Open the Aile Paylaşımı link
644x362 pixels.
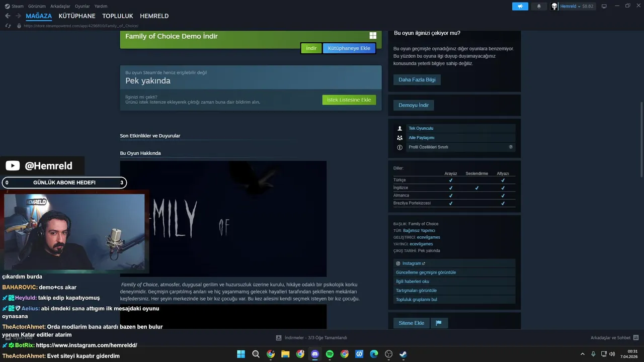[421, 138]
